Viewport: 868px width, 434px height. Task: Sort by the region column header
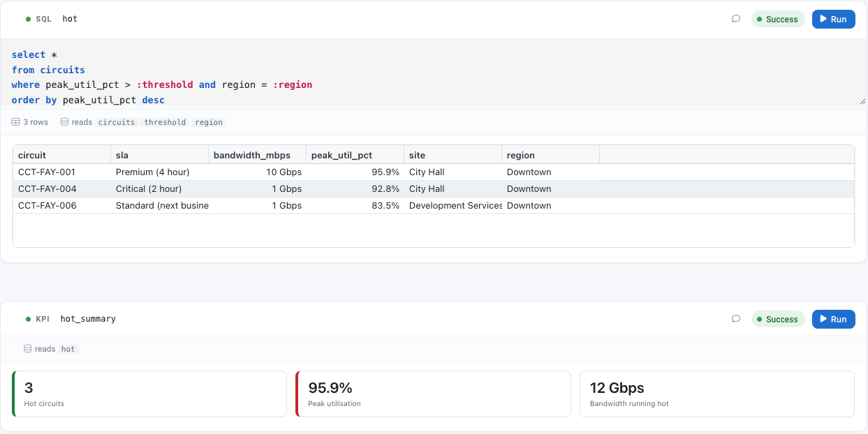pyautogui.click(x=551, y=155)
